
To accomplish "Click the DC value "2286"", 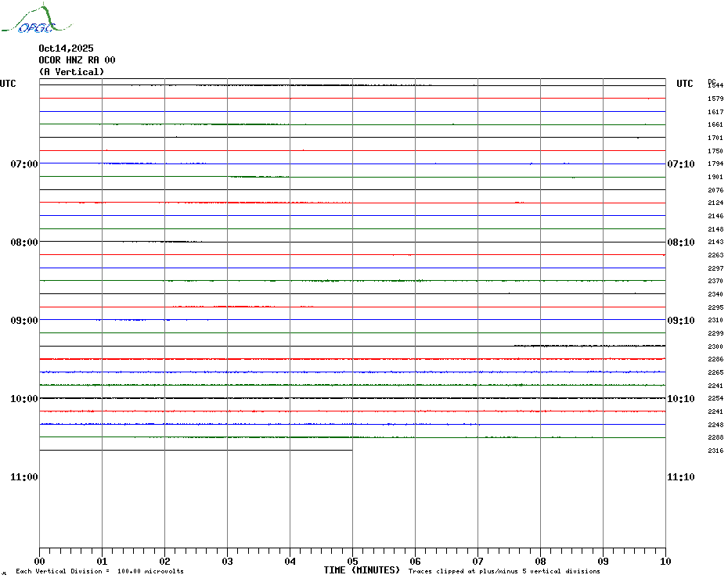I will [715, 359].
